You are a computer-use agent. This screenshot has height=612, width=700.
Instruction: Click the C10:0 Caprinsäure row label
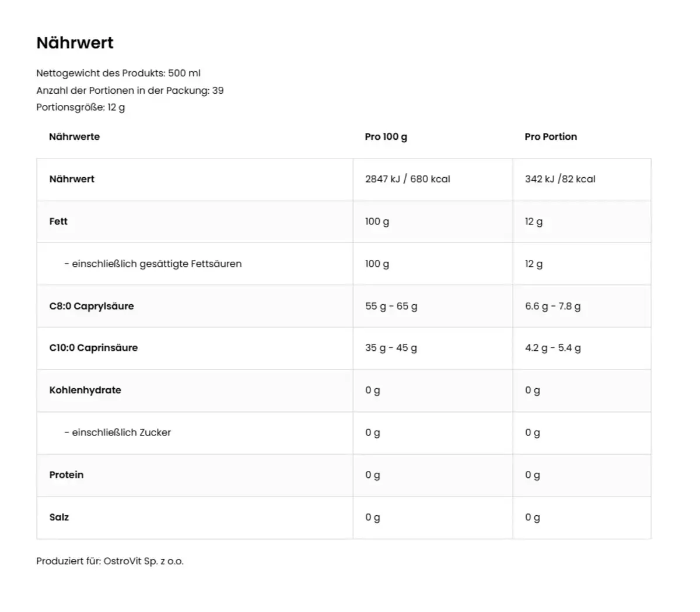(x=94, y=347)
